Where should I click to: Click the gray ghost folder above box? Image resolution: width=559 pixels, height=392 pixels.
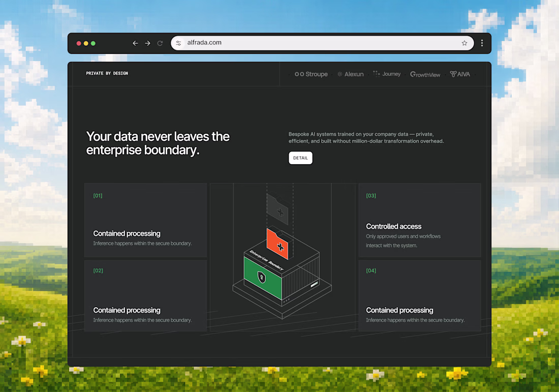pos(277,209)
